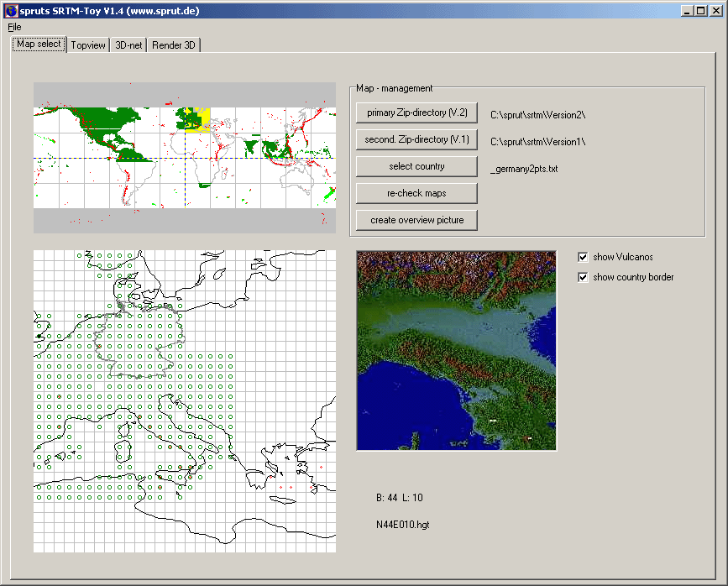Click create overview picture button
Viewport: 728px width, 586px height.
(416, 220)
